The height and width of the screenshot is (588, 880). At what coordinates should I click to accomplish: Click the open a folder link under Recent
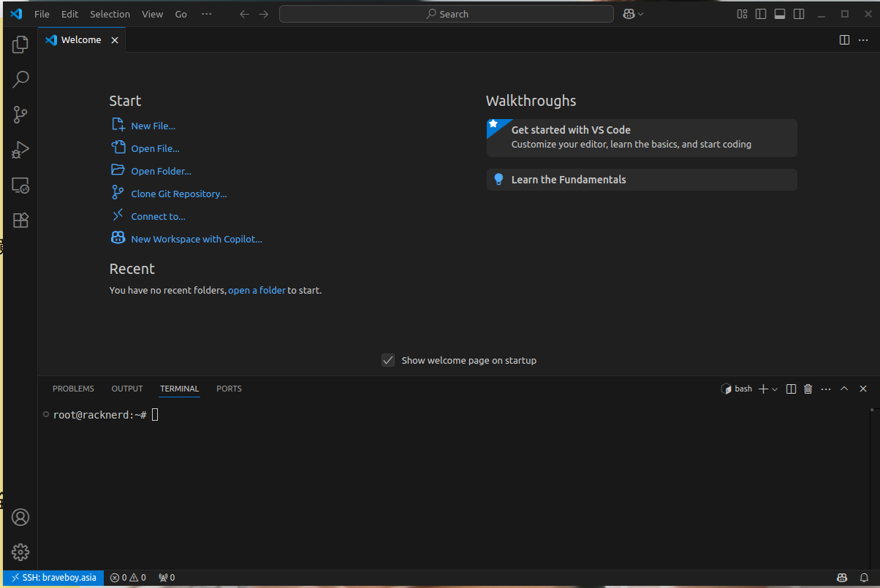click(x=257, y=290)
